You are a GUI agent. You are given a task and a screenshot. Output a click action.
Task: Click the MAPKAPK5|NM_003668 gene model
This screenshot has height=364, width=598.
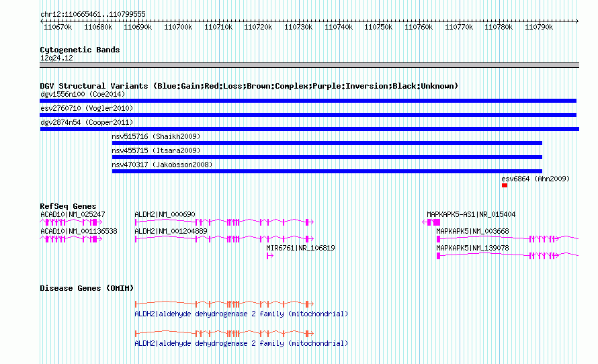507,239
